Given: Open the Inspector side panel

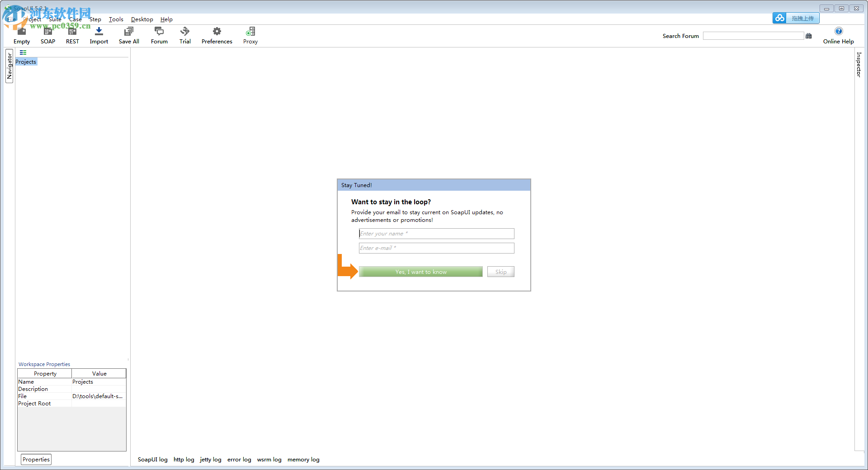Looking at the screenshot, I should point(859,65).
